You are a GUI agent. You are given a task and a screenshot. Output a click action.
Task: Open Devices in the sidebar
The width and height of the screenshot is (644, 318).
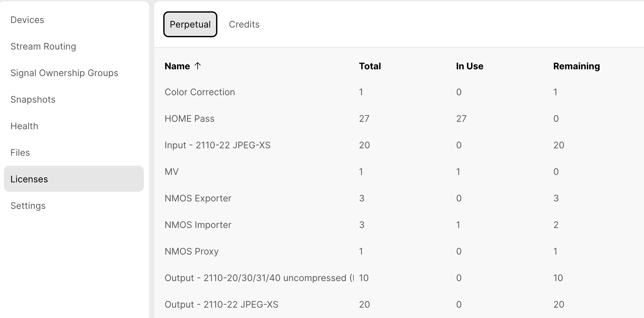click(27, 20)
